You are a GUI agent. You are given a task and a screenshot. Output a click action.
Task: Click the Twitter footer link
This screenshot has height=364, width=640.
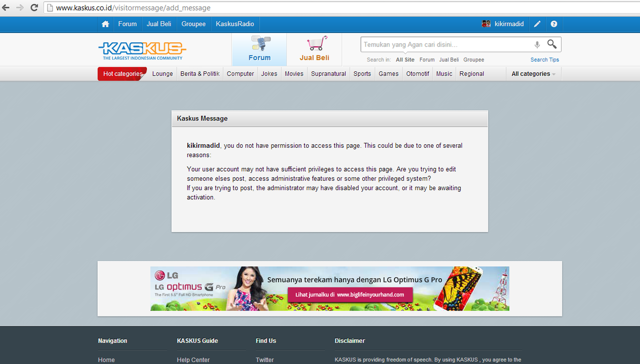click(x=264, y=360)
